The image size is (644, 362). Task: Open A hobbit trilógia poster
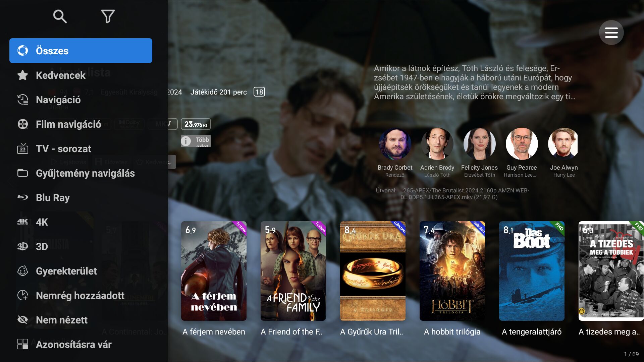pos(452,271)
